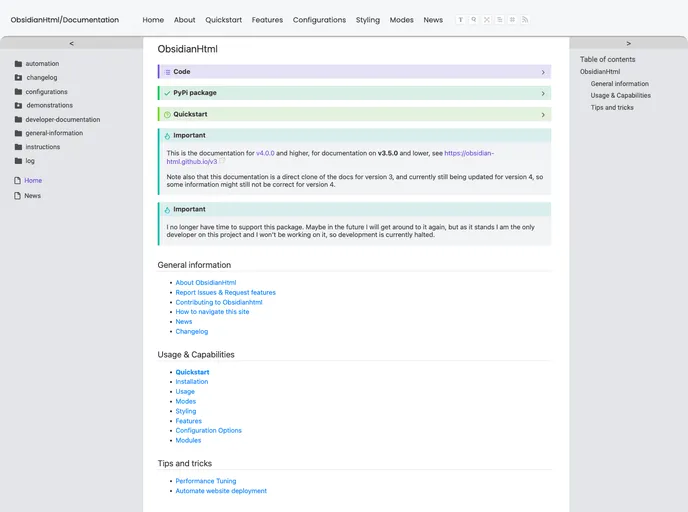Open the News top menu item

433,20
